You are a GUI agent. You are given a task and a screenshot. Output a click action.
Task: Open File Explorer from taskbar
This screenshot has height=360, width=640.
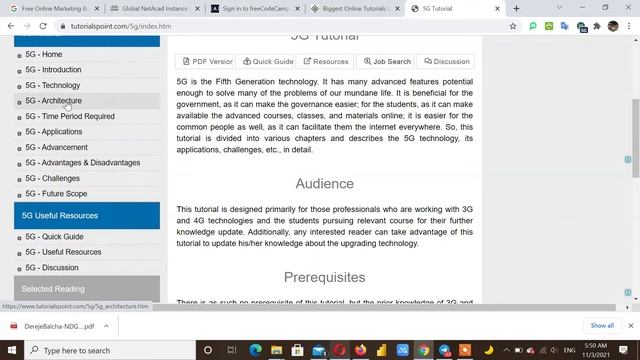[276, 350]
